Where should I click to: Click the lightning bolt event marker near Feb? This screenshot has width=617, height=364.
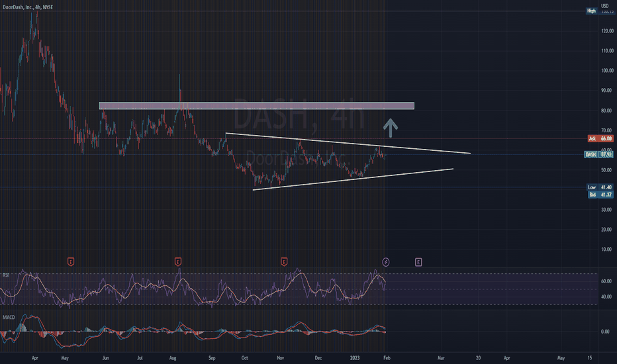click(x=386, y=262)
